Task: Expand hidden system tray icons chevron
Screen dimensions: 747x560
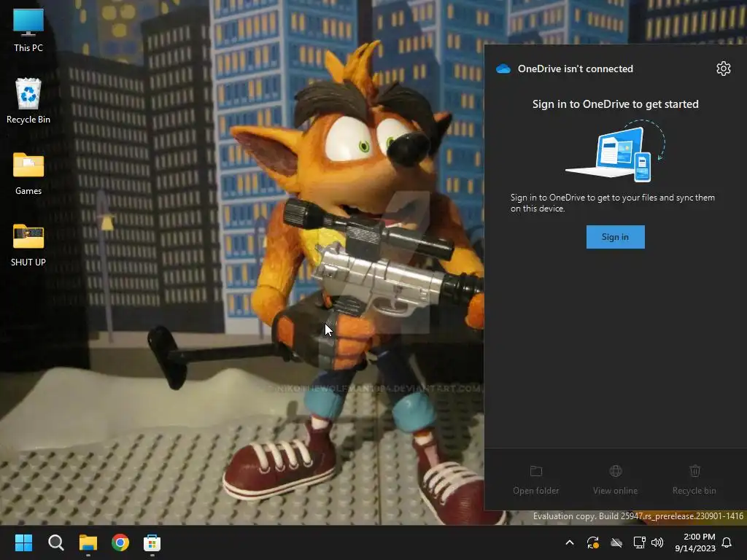Action: tap(569, 542)
